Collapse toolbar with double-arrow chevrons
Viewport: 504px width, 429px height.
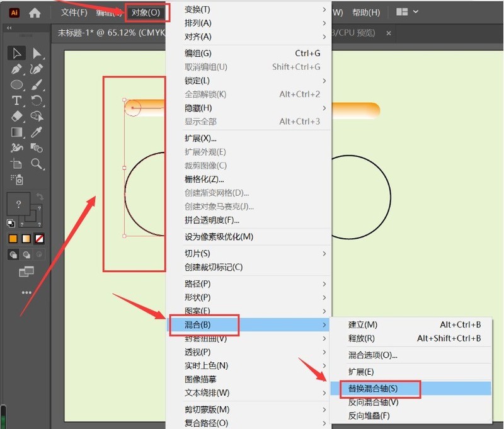pos(9,28)
